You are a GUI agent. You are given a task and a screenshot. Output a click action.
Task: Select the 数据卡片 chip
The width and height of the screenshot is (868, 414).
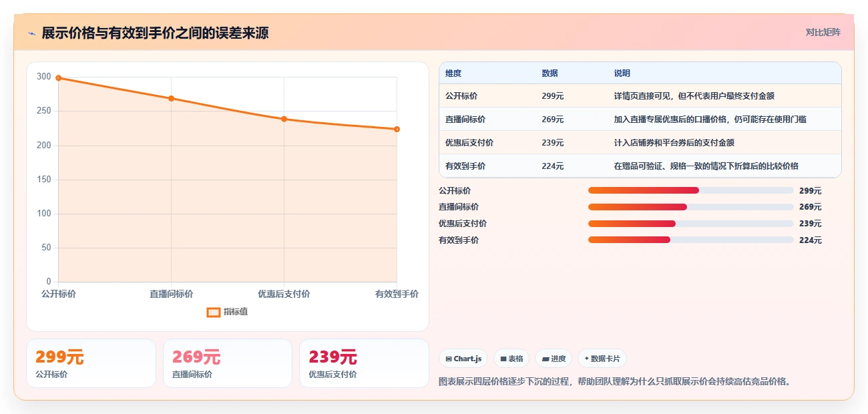[x=602, y=359]
